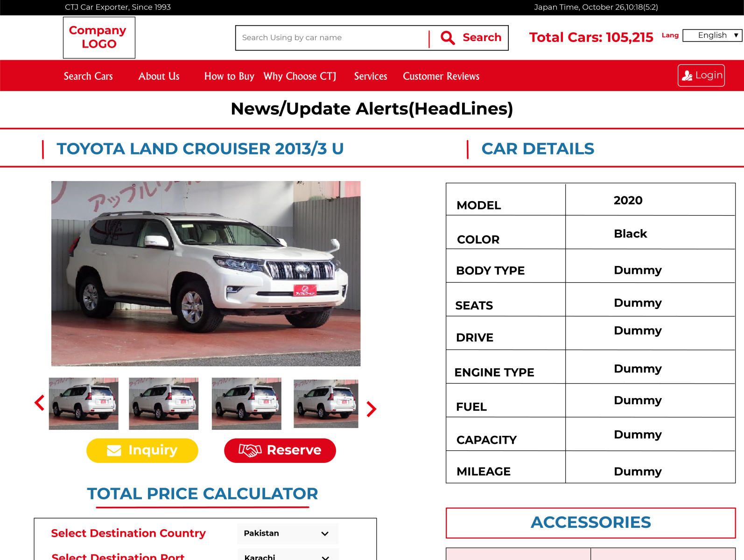The height and width of the screenshot is (560, 744).
Task: Open Search Cars menu
Action: coord(88,76)
